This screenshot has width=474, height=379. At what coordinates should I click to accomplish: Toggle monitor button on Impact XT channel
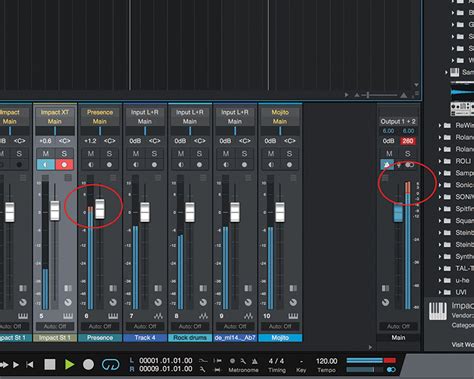(46, 164)
